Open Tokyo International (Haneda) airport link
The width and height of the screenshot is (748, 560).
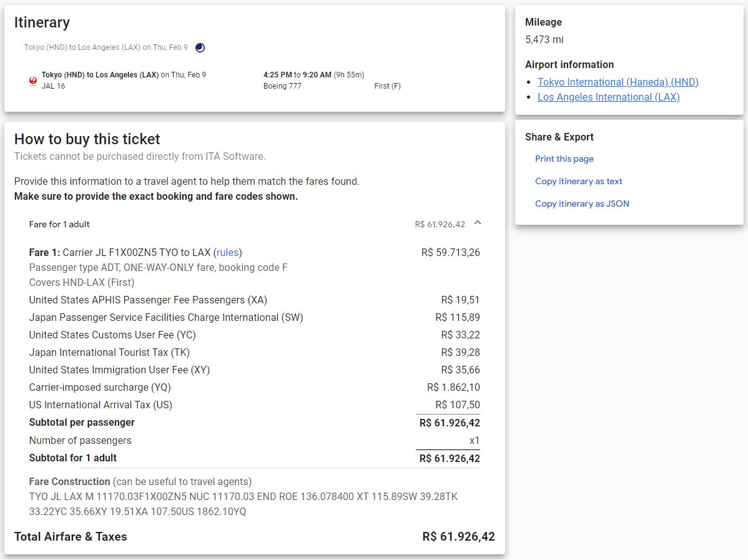coord(618,82)
